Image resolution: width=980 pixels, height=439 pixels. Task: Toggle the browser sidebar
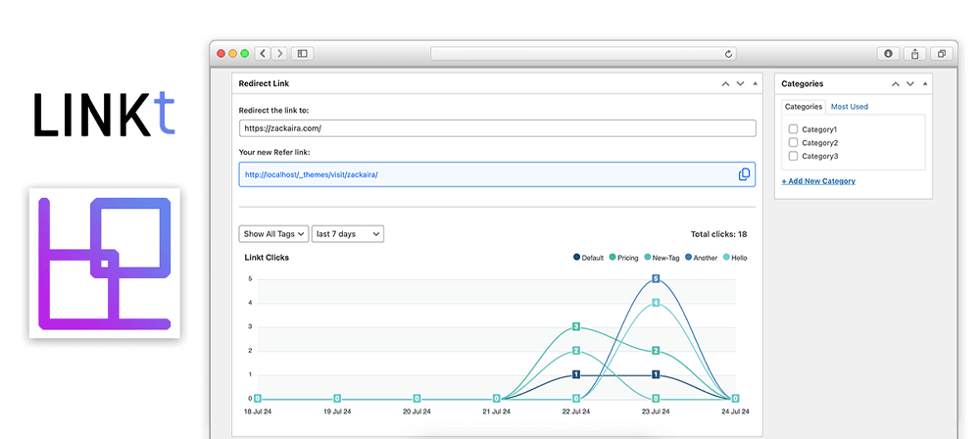tap(303, 53)
